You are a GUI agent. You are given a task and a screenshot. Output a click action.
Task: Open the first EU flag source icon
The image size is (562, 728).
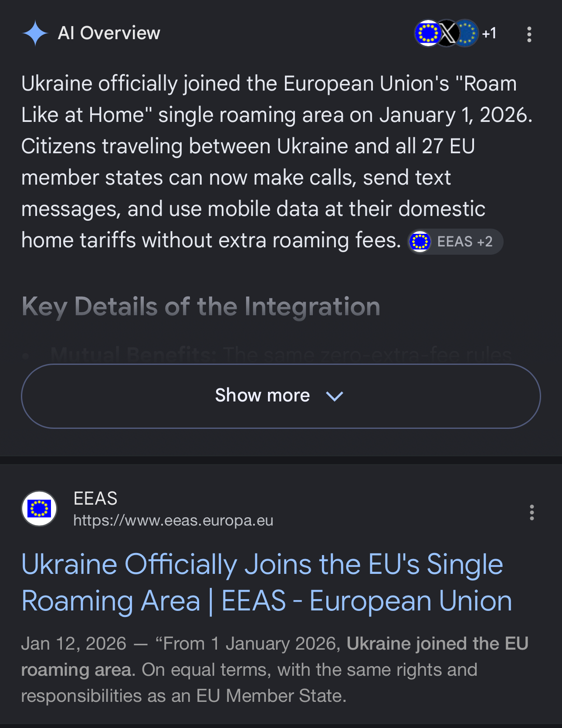428,33
